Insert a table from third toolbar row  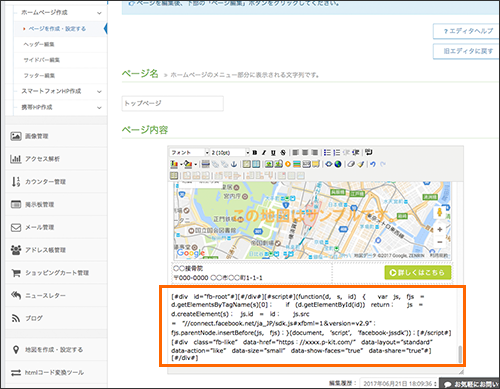174,175
